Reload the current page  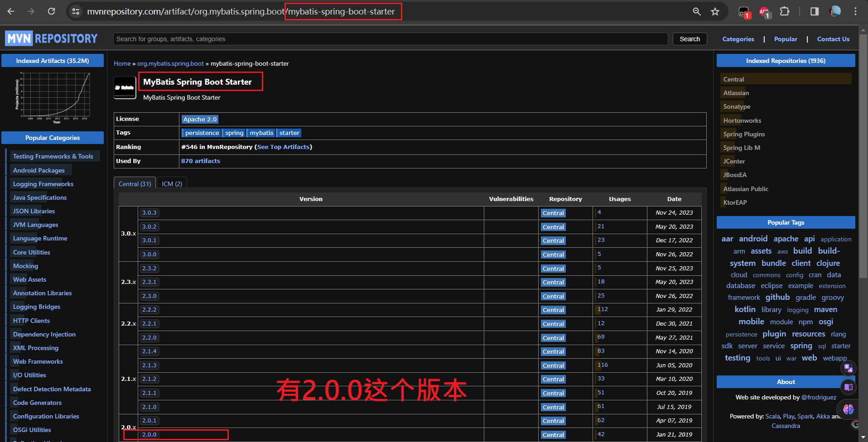(51, 11)
